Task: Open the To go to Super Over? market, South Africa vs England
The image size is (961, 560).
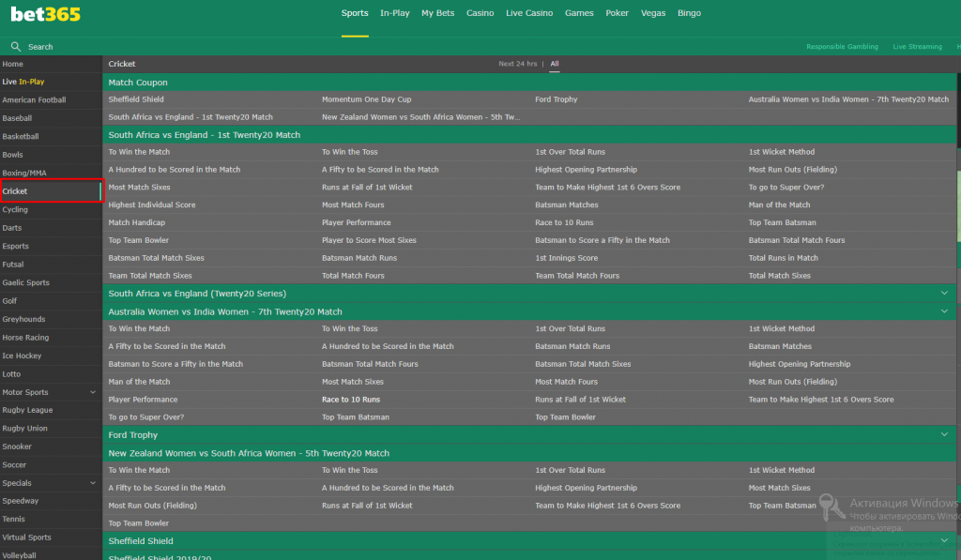Action: coord(786,188)
